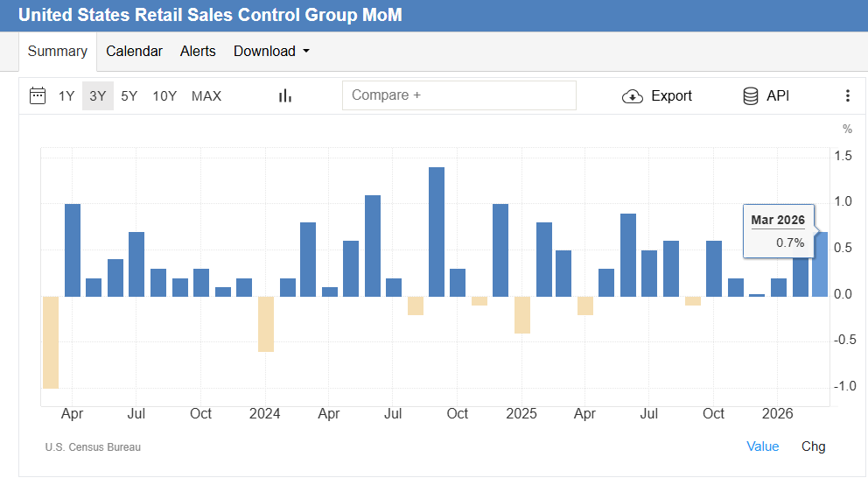Switch to the Calendar tab
This screenshot has width=868, height=485.
[x=134, y=52]
